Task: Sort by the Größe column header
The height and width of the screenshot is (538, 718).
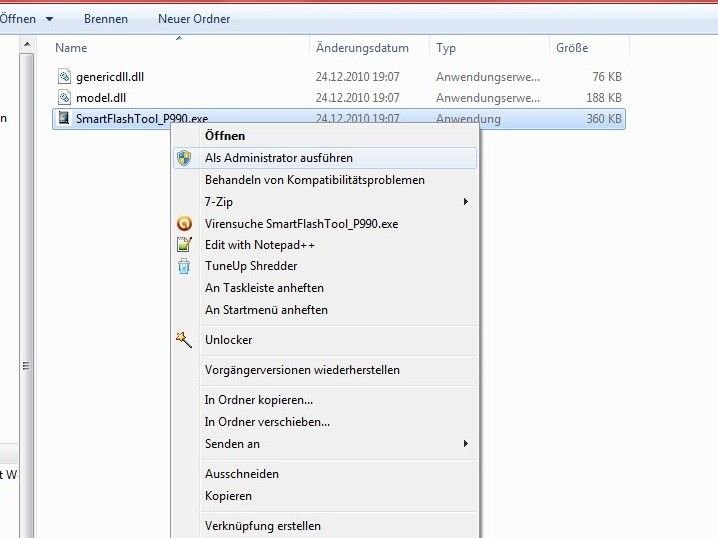Action: point(572,48)
